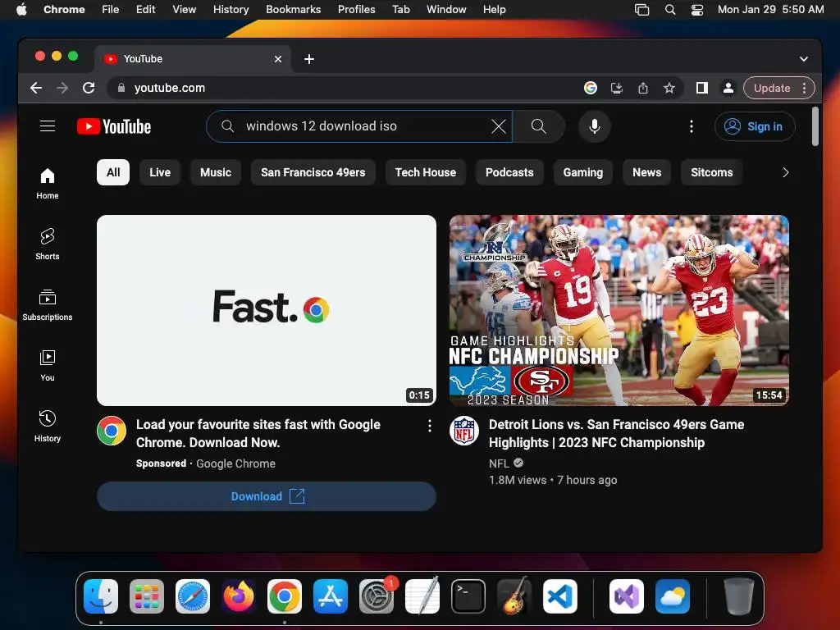Viewport: 840px width, 630px height.
Task: Open Subscriptions in sidebar
Action: tap(47, 305)
